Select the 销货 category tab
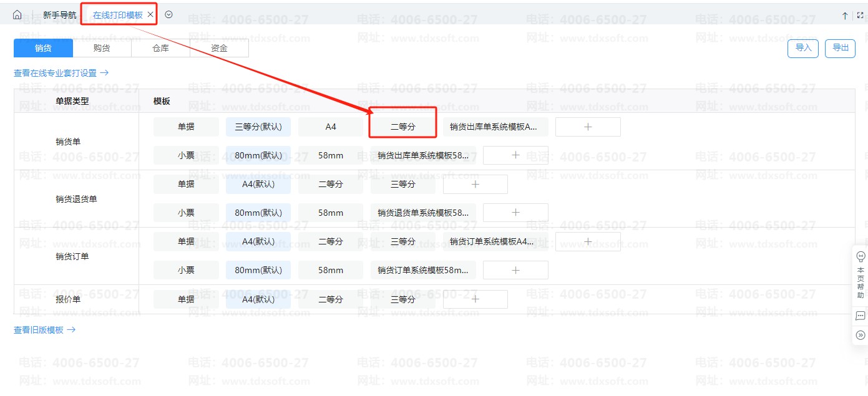868x396 pixels. pos(43,48)
